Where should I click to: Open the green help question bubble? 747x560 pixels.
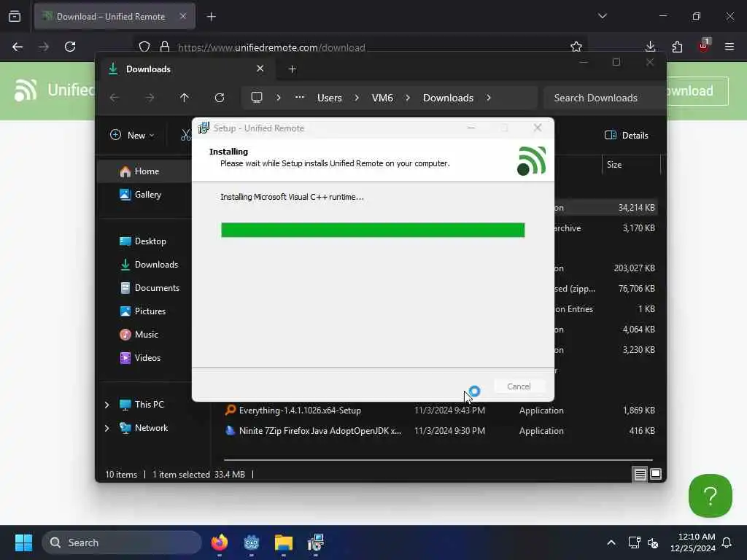[x=711, y=496]
